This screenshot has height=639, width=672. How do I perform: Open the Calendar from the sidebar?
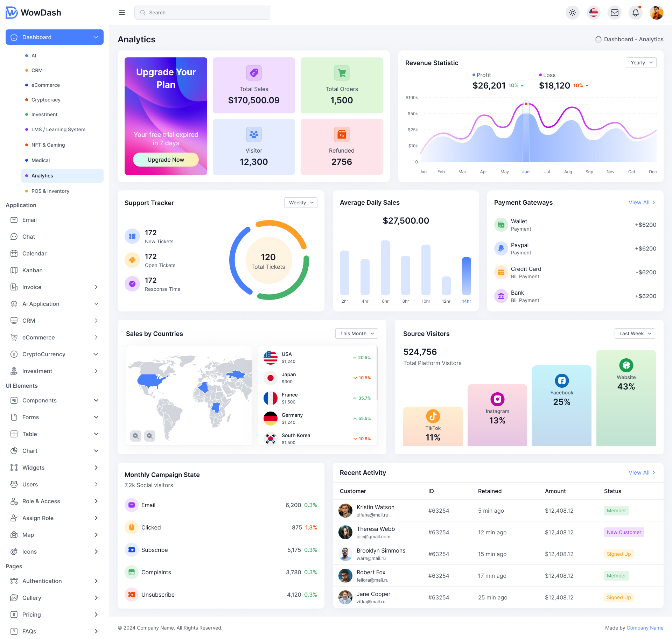(34, 253)
